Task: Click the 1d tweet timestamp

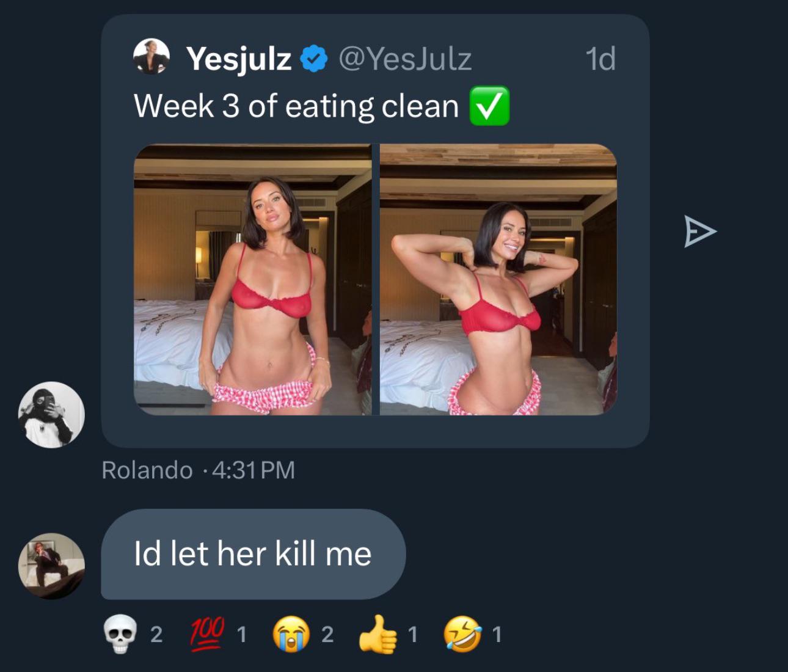Action: click(600, 59)
